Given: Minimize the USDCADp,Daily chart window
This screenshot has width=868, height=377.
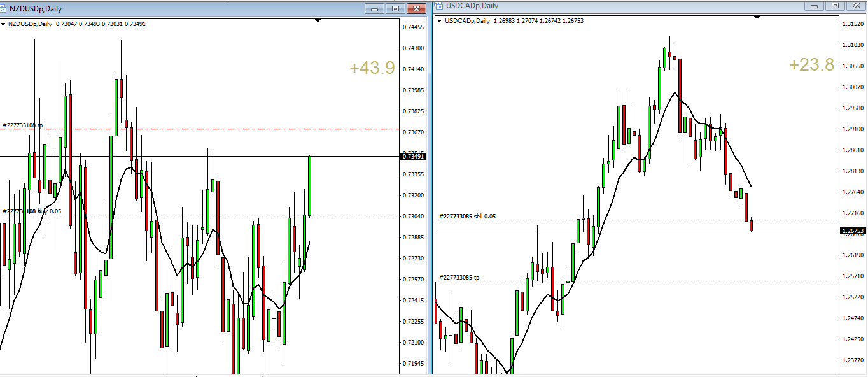Looking at the screenshot, I should [x=814, y=6].
